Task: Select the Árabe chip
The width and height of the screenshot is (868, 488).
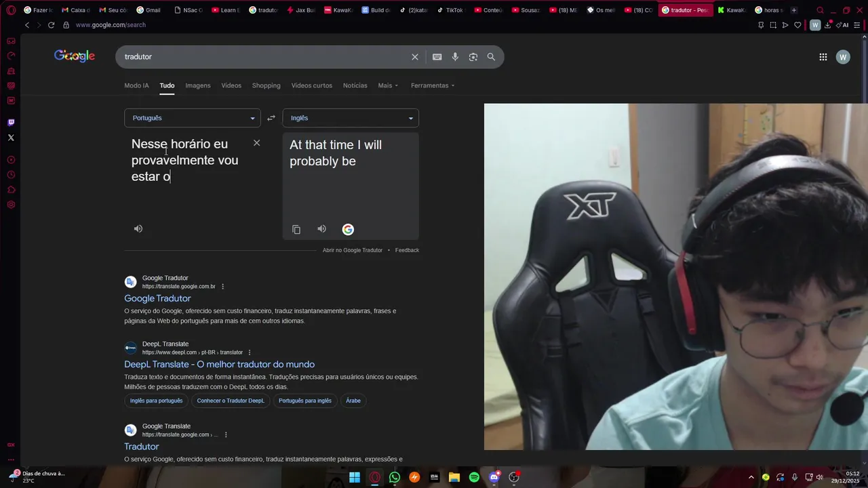Action: (353, 401)
